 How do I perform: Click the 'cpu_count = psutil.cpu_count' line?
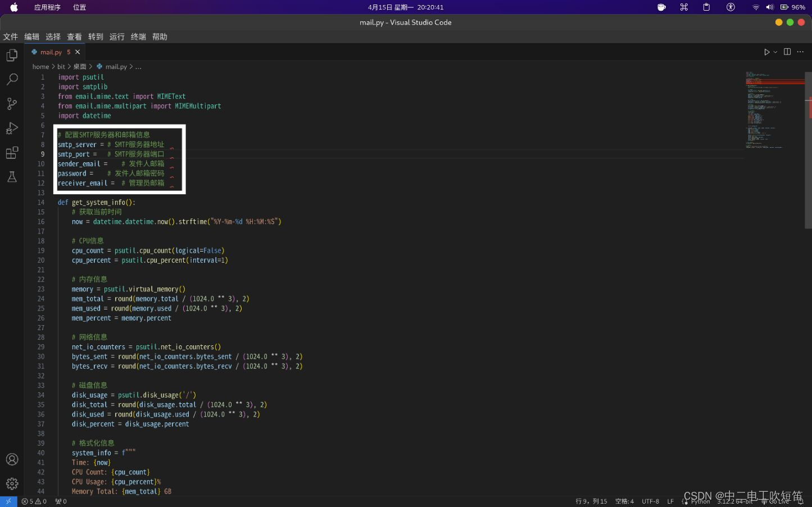148,250
